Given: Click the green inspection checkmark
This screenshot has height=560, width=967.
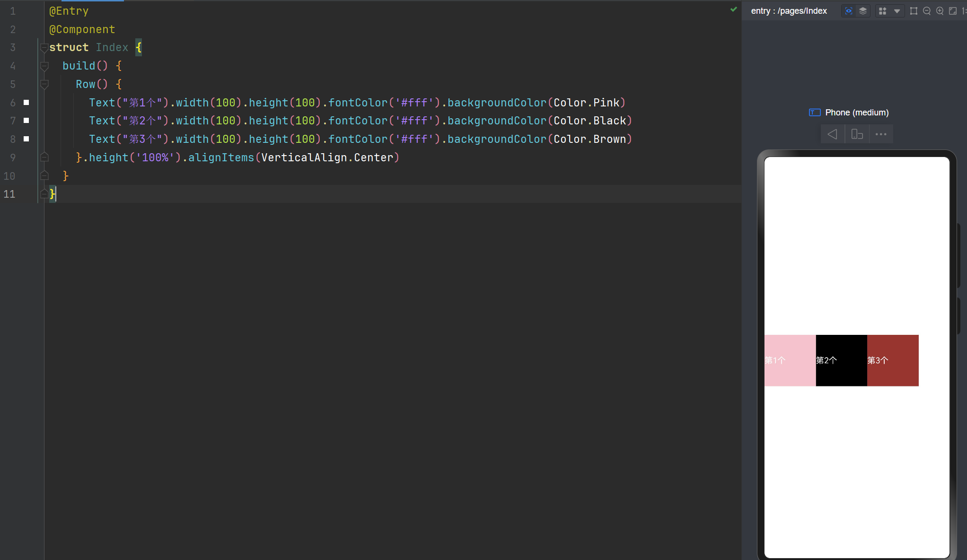Looking at the screenshot, I should click(733, 9).
